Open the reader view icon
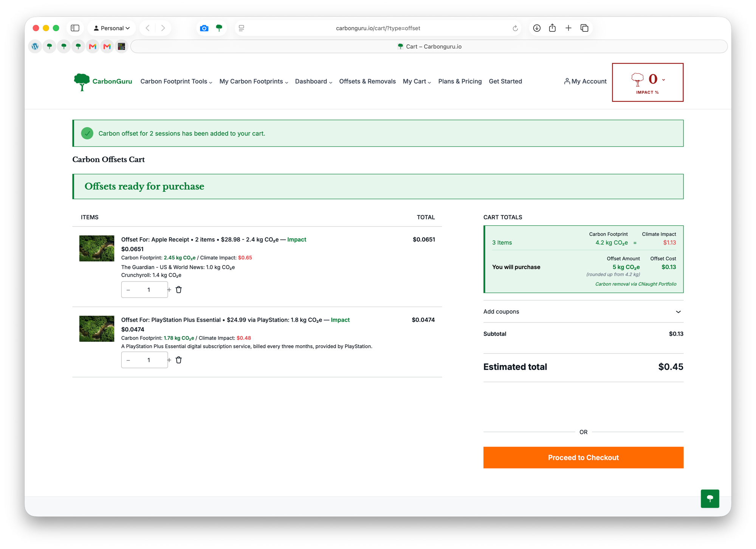Screen dimensions: 756x549 point(242,28)
